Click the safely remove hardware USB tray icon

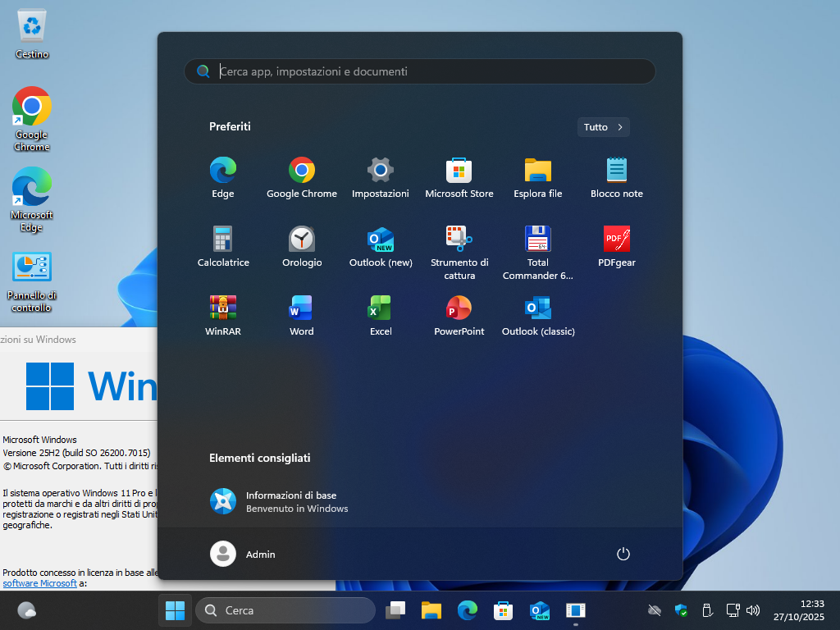[x=706, y=610]
